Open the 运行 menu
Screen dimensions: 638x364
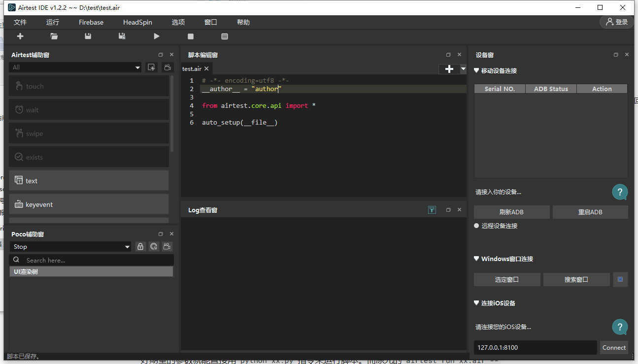click(x=53, y=23)
